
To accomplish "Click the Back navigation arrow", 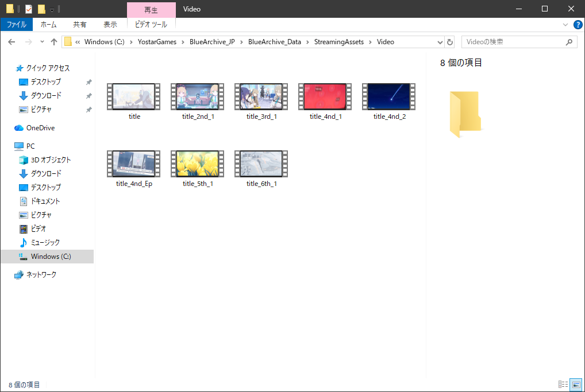I will pyautogui.click(x=11, y=42).
